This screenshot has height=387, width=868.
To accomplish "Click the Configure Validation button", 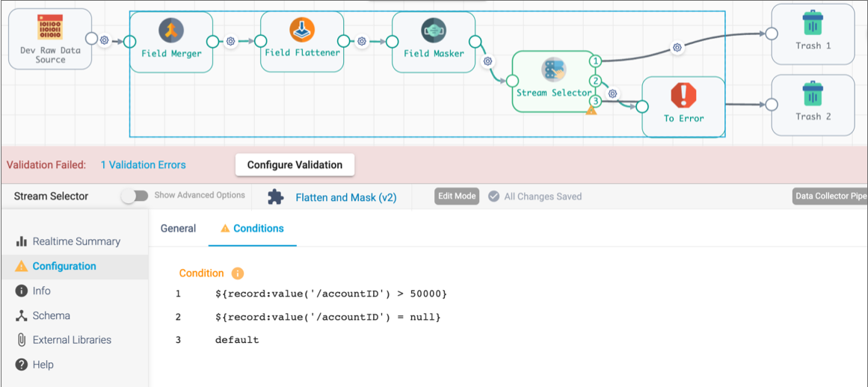I will click(295, 165).
